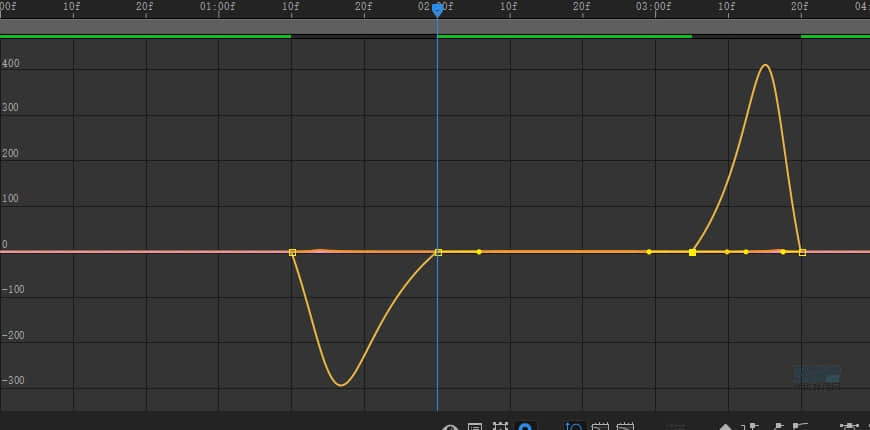Select the last keyframe at the curve's end

coord(802,252)
